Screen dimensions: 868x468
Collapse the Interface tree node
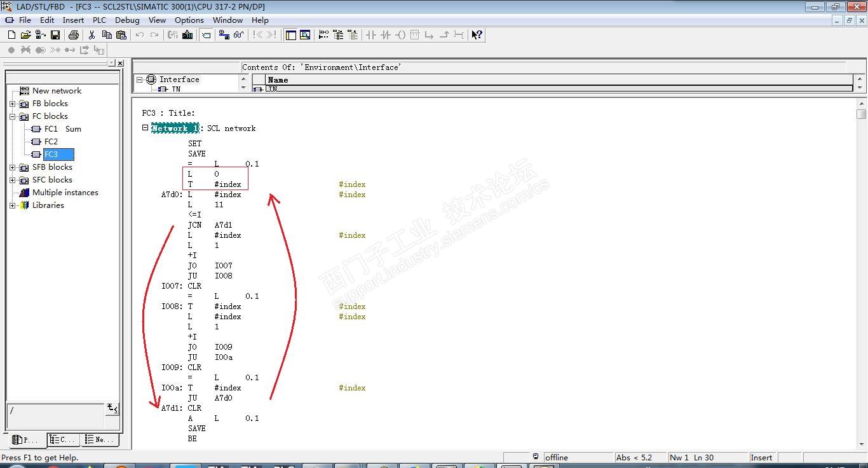point(140,79)
